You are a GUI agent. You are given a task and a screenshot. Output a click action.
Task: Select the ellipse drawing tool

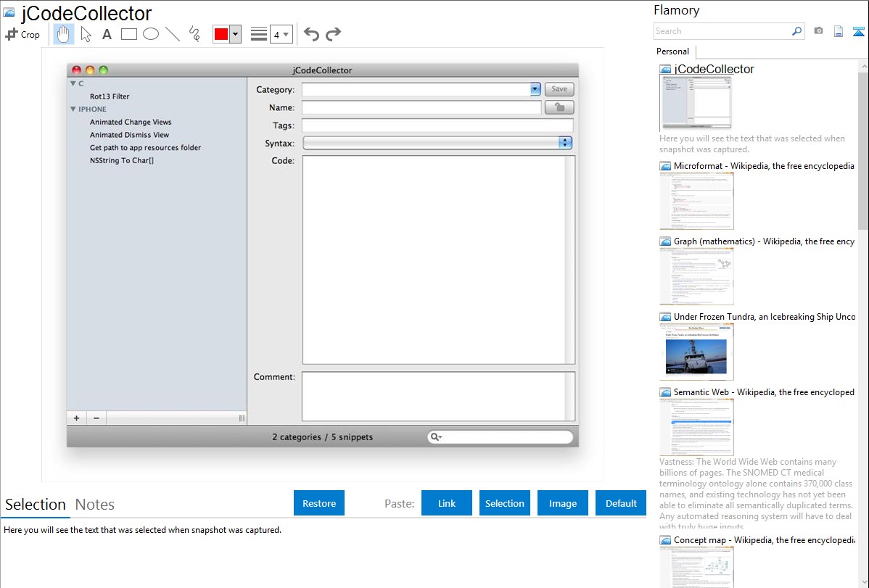[151, 34]
